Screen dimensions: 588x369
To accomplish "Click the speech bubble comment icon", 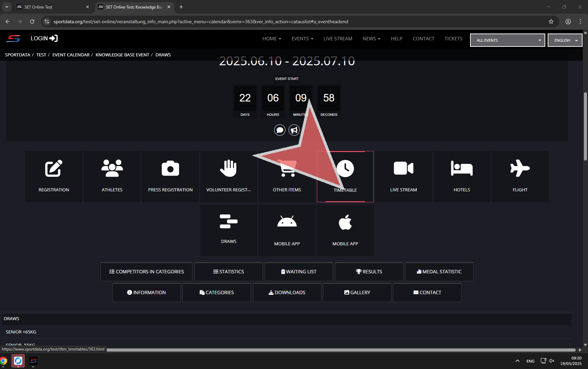I will [x=280, y=130].
